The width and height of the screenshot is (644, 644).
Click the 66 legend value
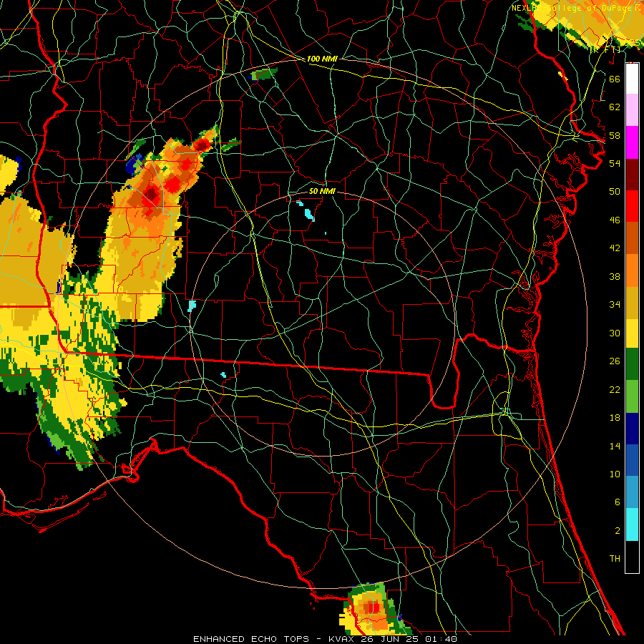coord(615,79)
